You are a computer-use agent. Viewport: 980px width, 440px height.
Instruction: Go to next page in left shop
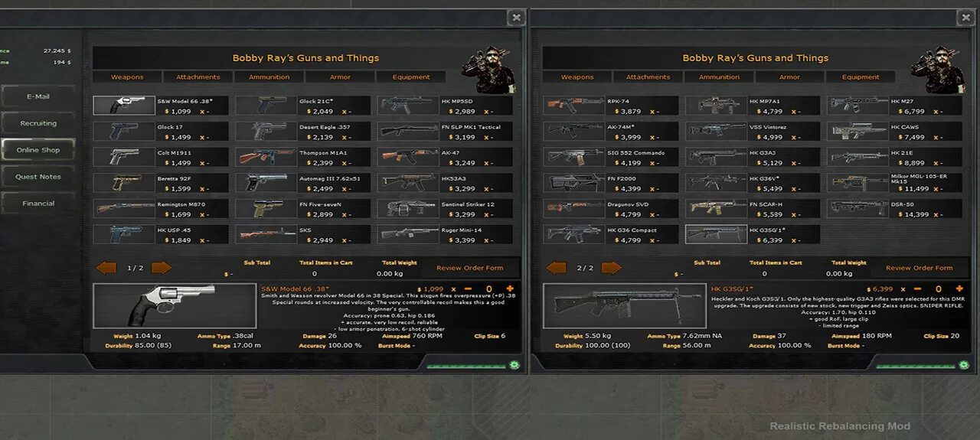[x=162, y=268]
